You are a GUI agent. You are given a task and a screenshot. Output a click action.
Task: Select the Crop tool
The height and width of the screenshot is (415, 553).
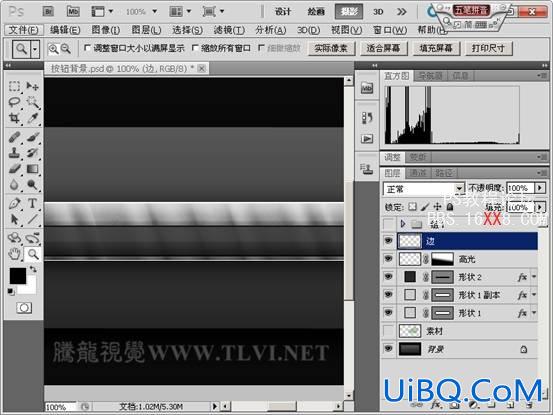click(14, 118)
